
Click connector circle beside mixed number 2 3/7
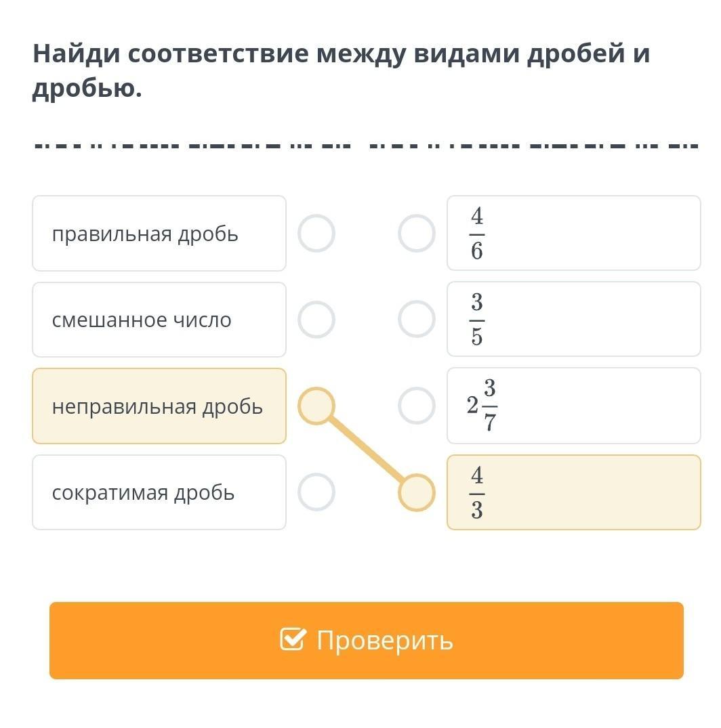(416, 406)
